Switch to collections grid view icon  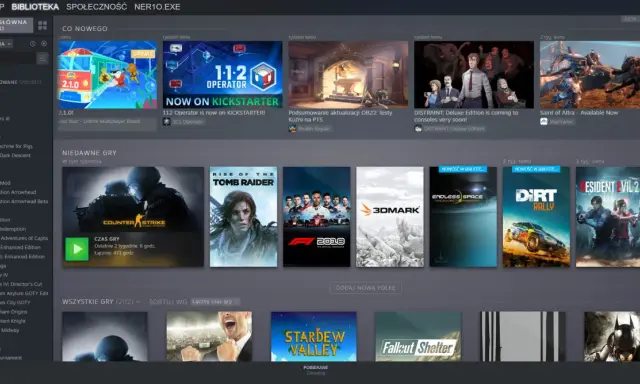click(x=42, y=25)
